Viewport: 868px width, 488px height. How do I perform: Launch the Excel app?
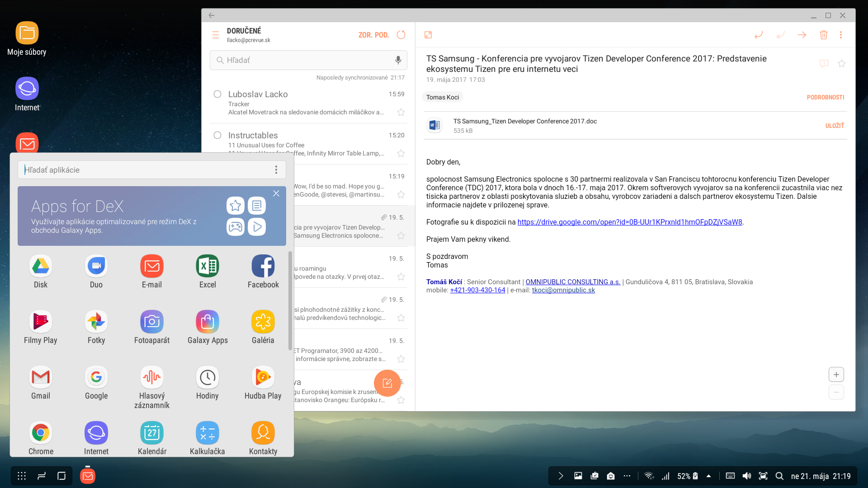click(208, 272)
